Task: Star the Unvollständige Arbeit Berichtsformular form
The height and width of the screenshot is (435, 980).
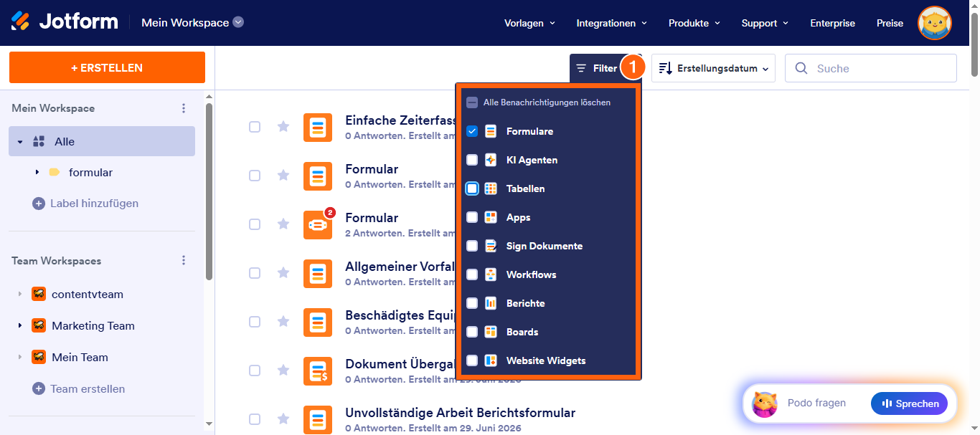Action: click(x=283, y=419)
